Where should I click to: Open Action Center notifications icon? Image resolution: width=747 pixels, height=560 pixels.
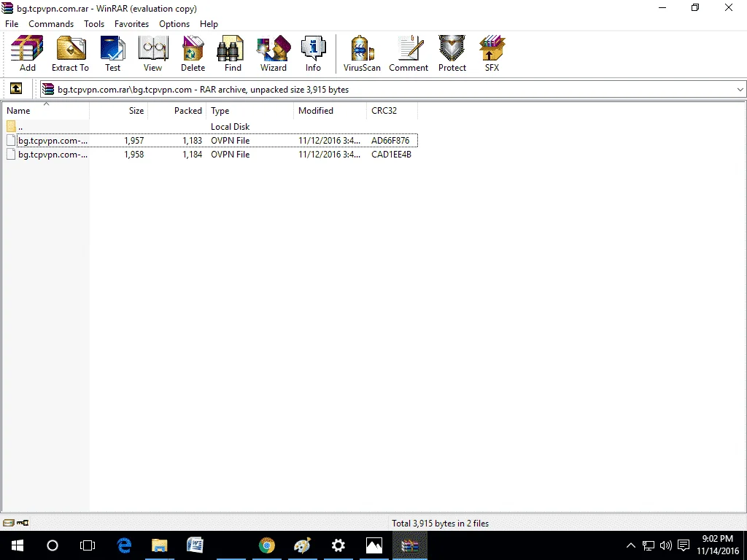click(x=684, y=545)
